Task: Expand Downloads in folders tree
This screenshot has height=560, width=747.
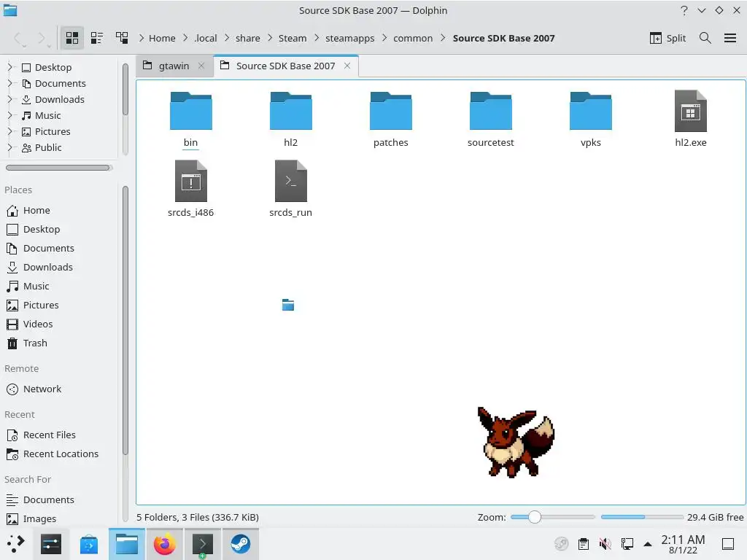Action: pos(9,99)
